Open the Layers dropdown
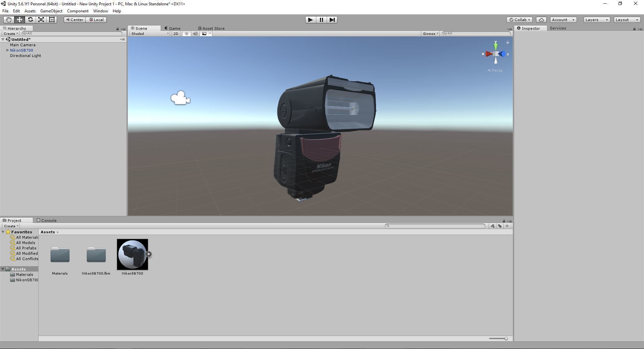The width and height of the screenshot is (644, 349). tap(597, 20)
